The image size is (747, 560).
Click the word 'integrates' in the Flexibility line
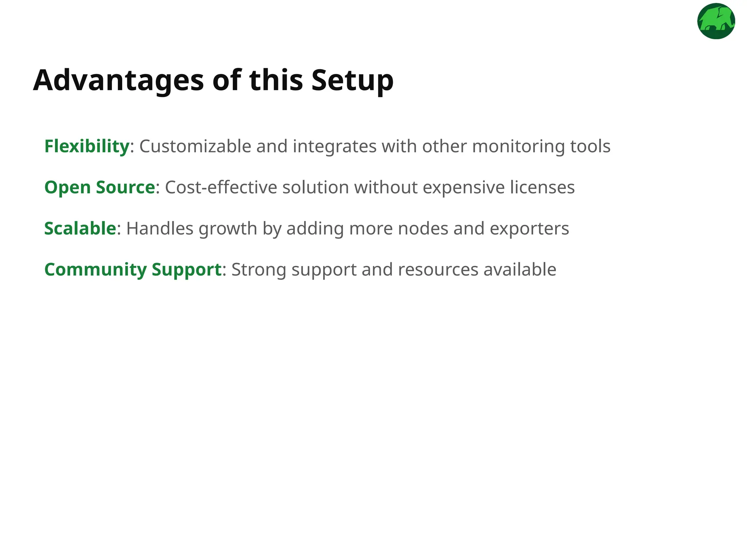[334, 147]
